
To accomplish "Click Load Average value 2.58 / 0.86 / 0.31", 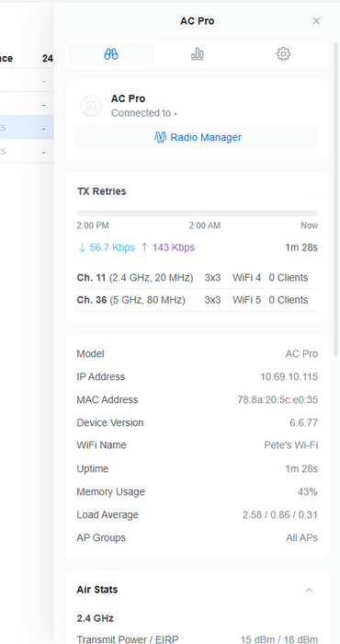I will coord(279,514).
